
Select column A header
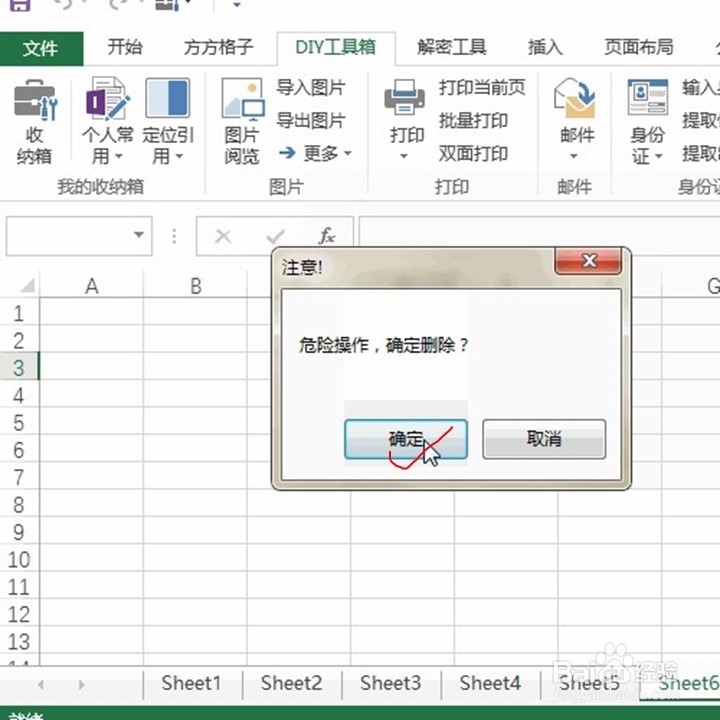pos(92,286)
